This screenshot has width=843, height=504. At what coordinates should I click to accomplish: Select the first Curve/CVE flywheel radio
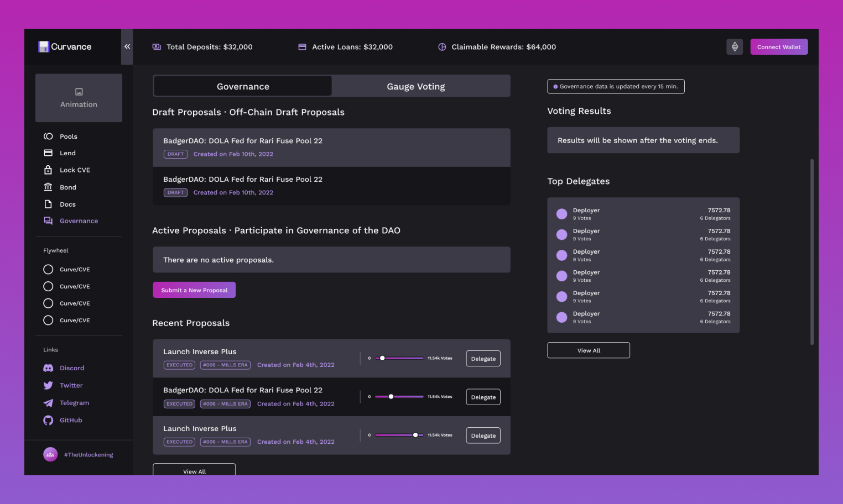48,270
